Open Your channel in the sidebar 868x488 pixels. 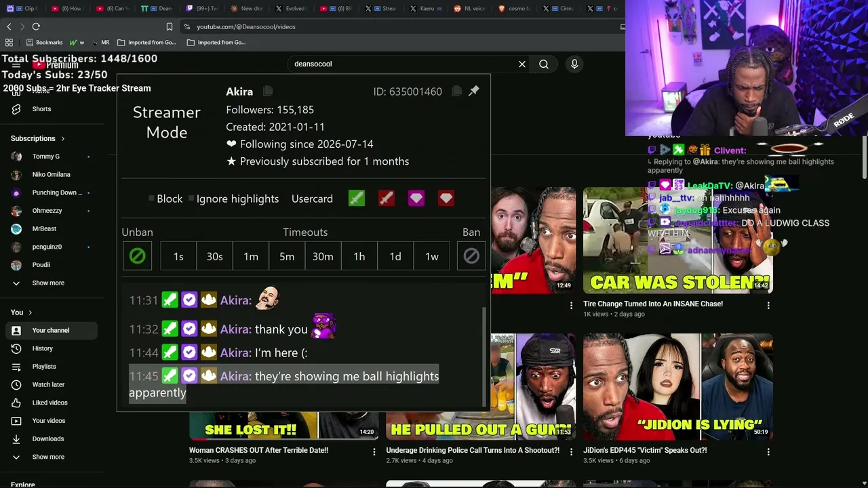(x=52, y=330)
